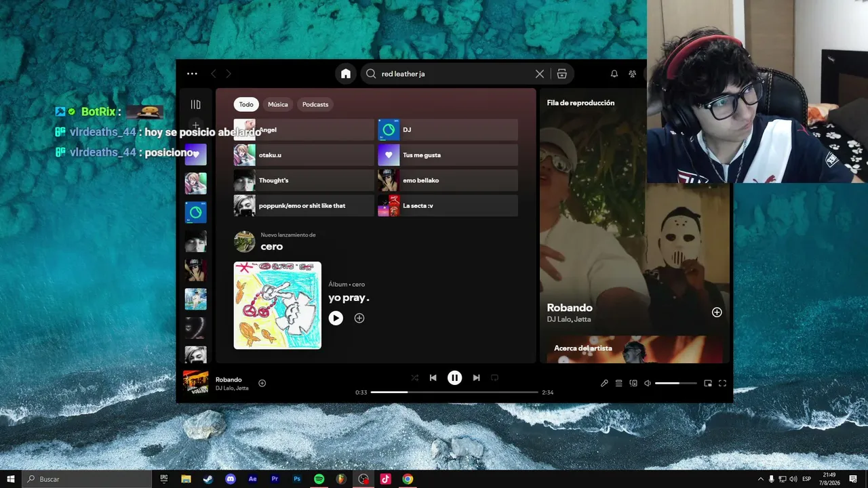This screenshot has height=488, width=868.
Task: Open the liked songs heart in sidebar
Action: pos(196,155)
